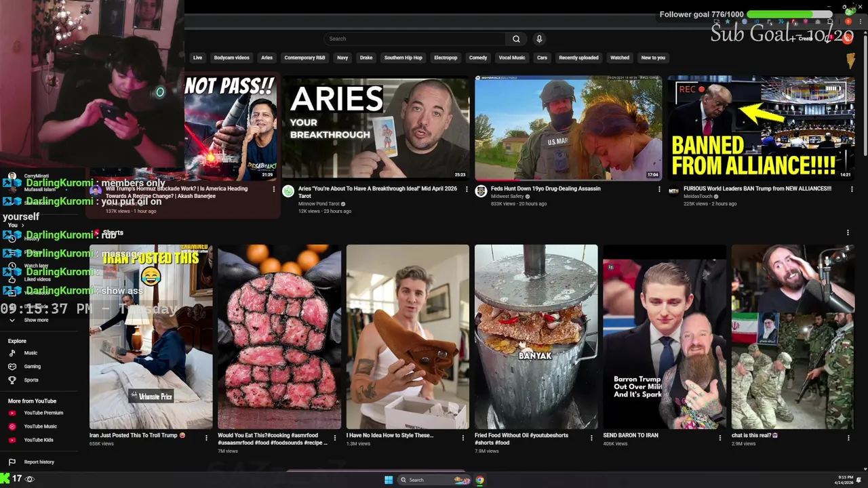Open YouTube Premium icon in sidebar

[12, 413]
